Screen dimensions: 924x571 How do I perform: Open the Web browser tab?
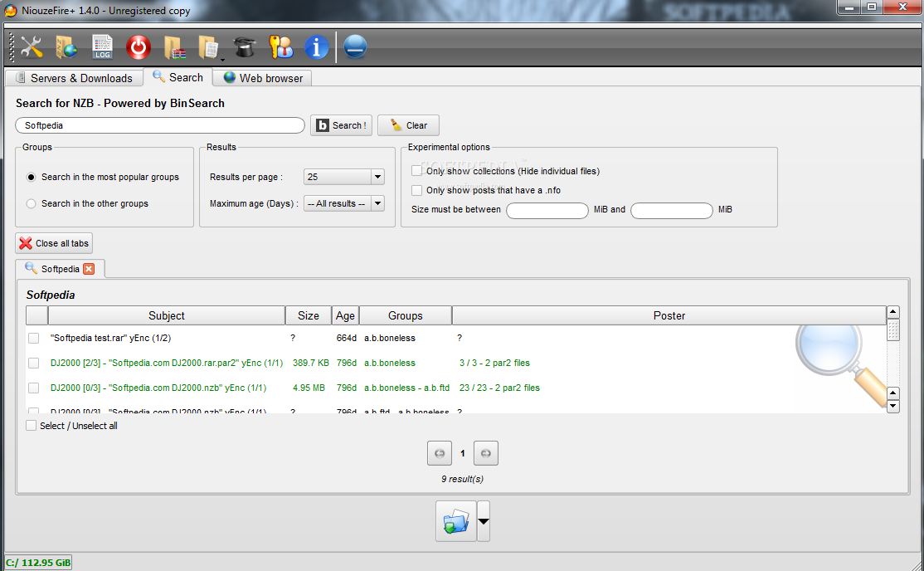click(263, 78)
